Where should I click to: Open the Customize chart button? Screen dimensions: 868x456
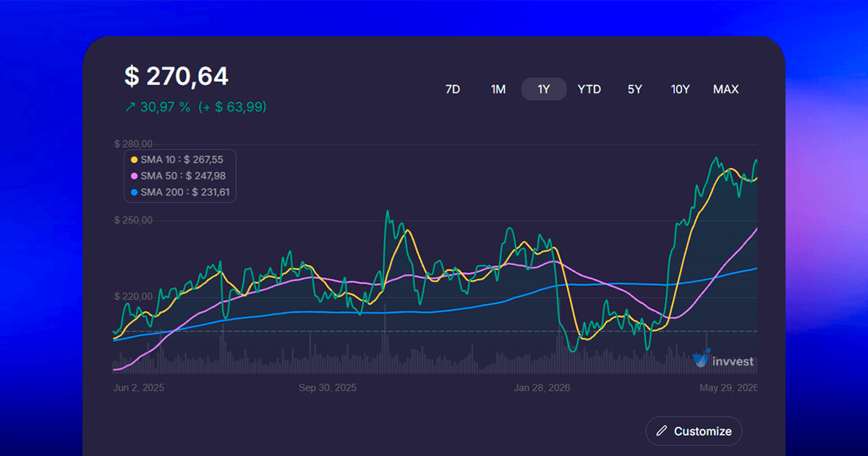(x=694, y=431)
